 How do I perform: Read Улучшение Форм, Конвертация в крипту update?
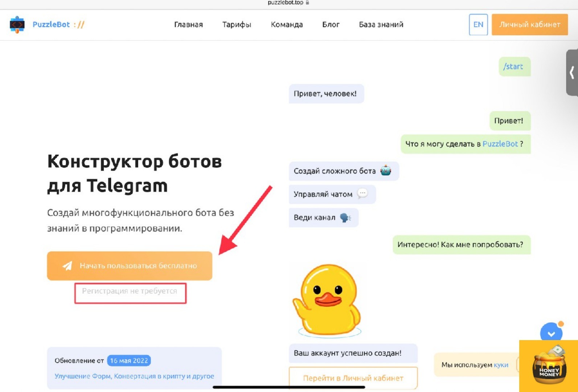134,376
